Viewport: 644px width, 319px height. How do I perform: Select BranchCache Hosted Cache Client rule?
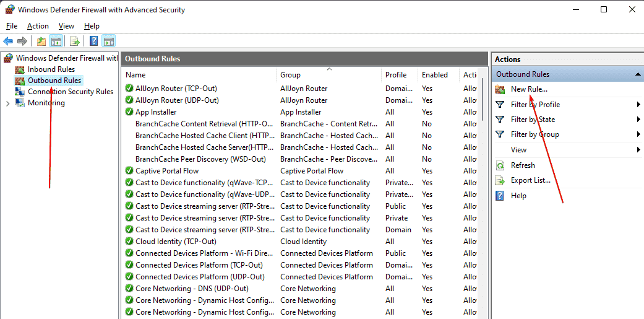(205, 136)
